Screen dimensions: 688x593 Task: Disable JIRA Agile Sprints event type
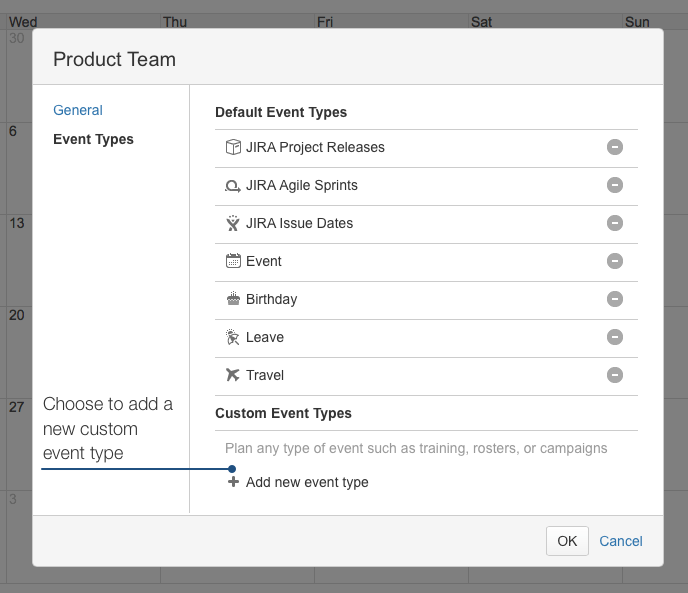(x=615, y=185)
